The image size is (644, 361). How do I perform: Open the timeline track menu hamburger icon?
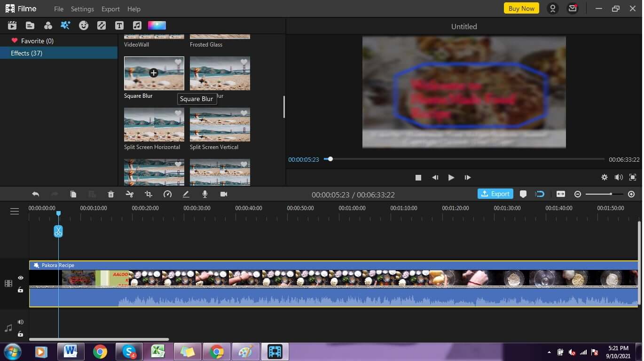tap(15, 211)
